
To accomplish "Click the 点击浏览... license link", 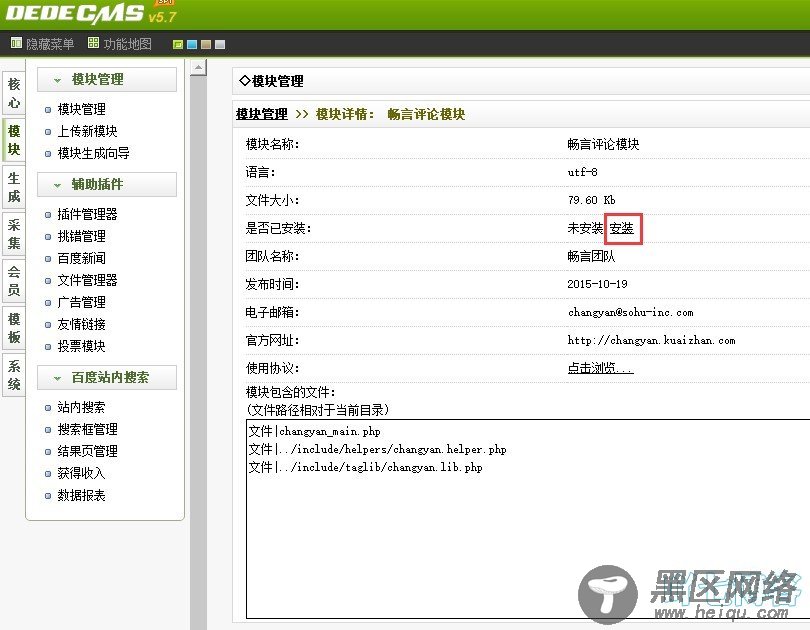I will 600,368.
